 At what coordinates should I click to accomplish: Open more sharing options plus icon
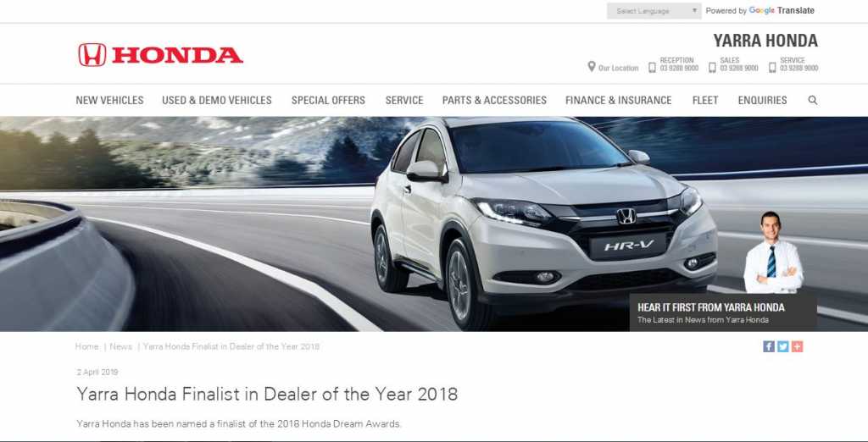pyautogui.click(x=797, y=346)
